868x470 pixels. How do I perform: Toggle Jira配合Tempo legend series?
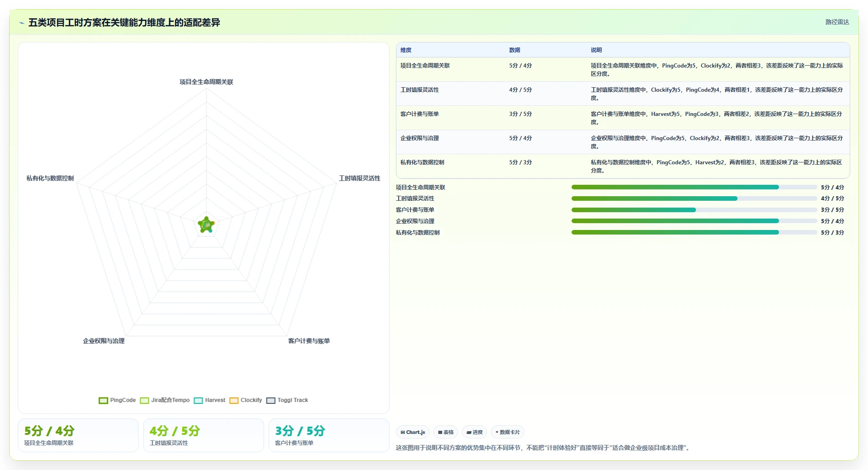(x=165, y=400)
